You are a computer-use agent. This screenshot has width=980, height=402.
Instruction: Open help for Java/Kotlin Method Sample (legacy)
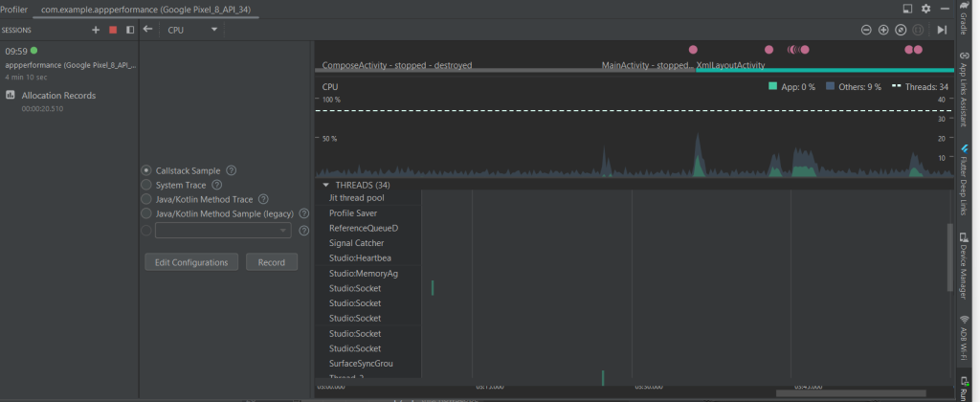coord(304,213)
